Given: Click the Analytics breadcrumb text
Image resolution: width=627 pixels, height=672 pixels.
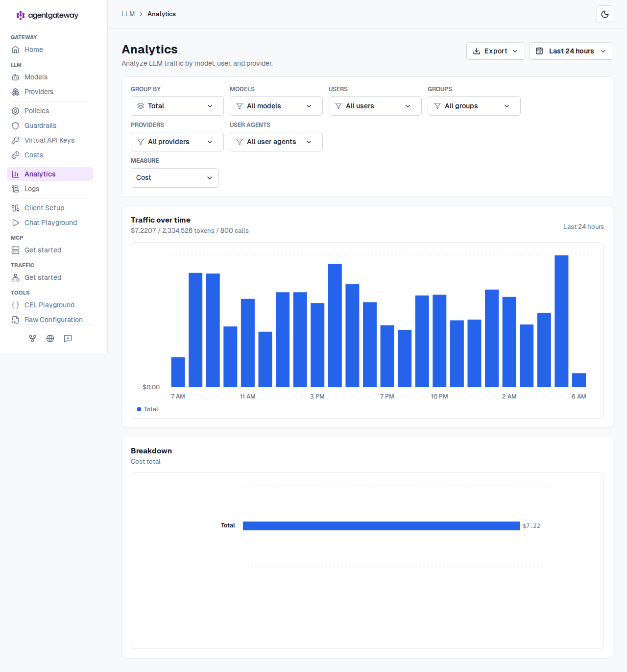Looking at the screenshot, I should click(x=162, y=14).
